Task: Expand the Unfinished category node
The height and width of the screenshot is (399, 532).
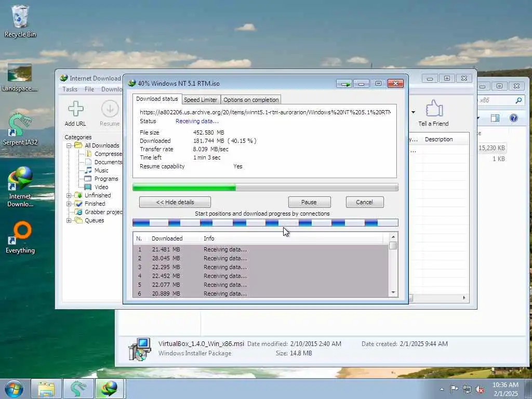Action: click(x=69, y=195)
